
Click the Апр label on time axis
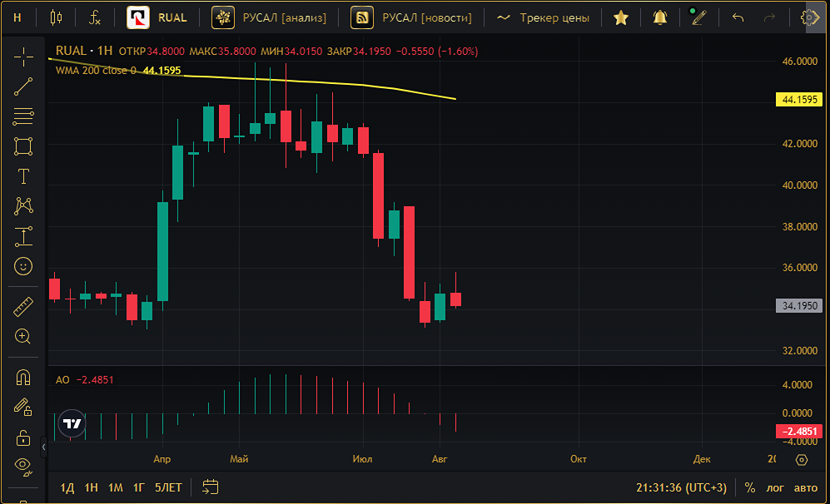pyautogui.click(x=162, y=459)
